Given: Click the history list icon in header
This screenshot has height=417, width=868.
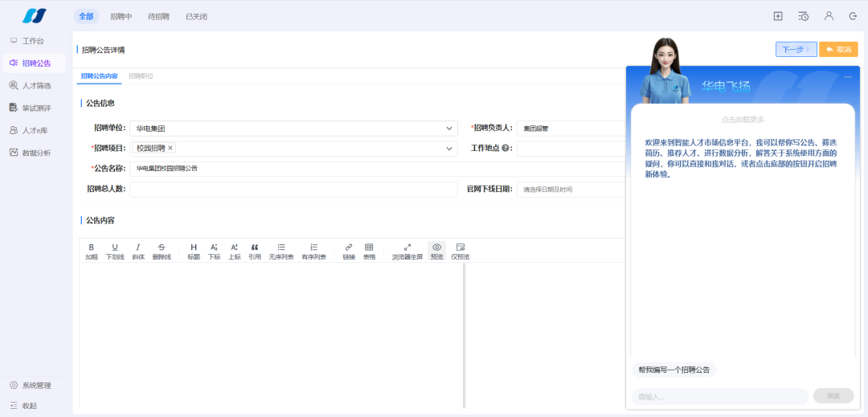Looking at the screenshot, I should 803,16.
